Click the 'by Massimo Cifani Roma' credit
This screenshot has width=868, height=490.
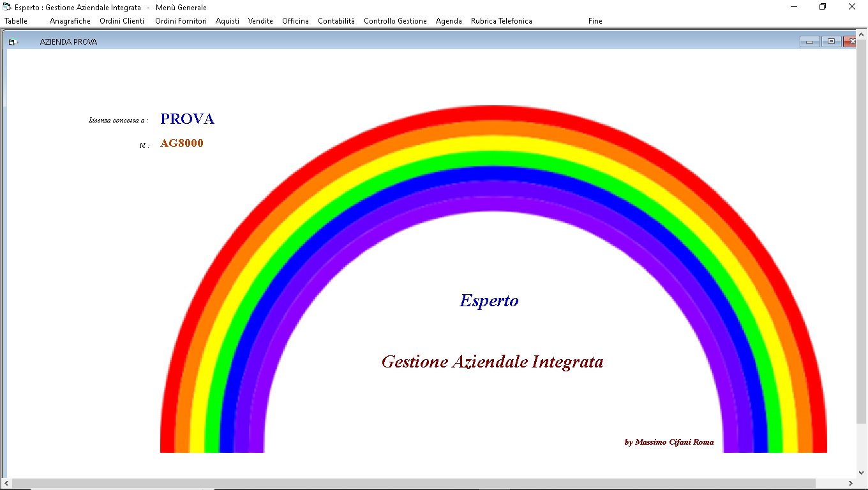click(x=670, y=442)
